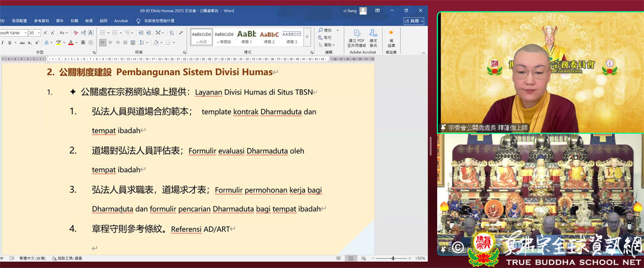Toggle italic formatting
This screenshot has width=644, height=268.
pos(2,43)
